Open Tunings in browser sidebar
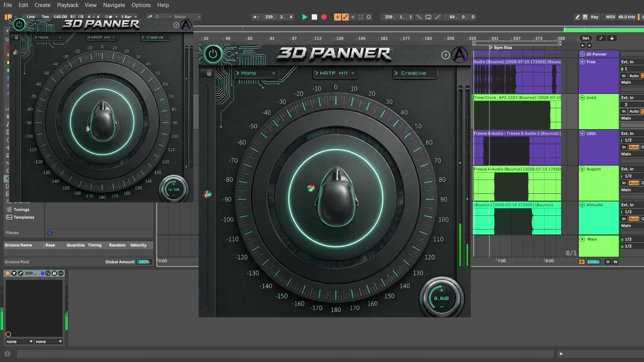Image resolution: width=644 pixels, height=362 pixels. [21, 209]
